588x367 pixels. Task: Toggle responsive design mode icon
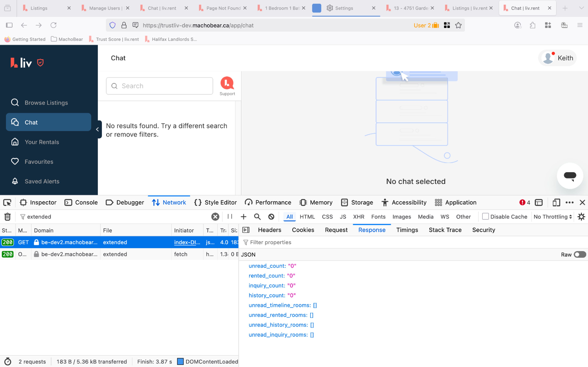pos(556,202)
